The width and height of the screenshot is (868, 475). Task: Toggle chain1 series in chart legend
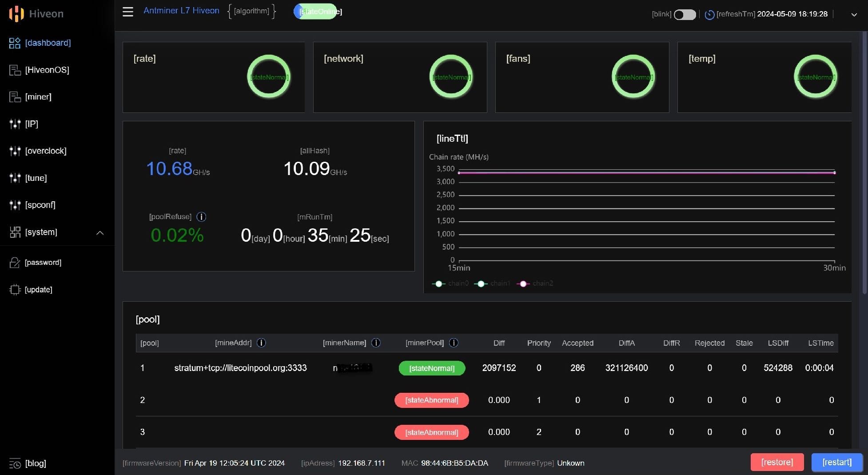(x=492, y=283)
